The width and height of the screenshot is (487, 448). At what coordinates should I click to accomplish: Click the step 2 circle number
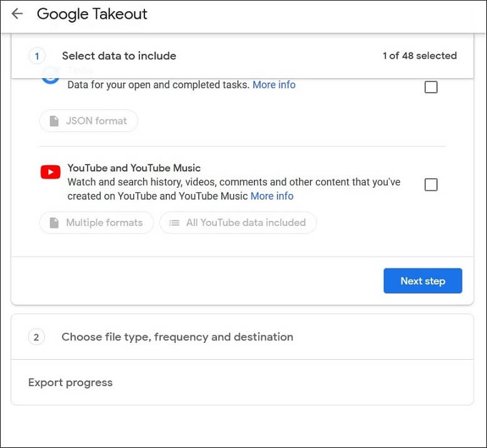(36, 337)
